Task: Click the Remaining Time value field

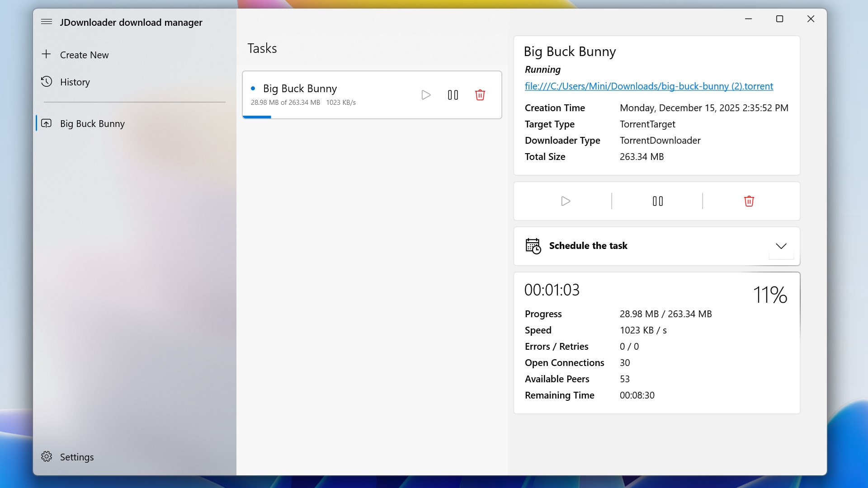Action: 637,395
